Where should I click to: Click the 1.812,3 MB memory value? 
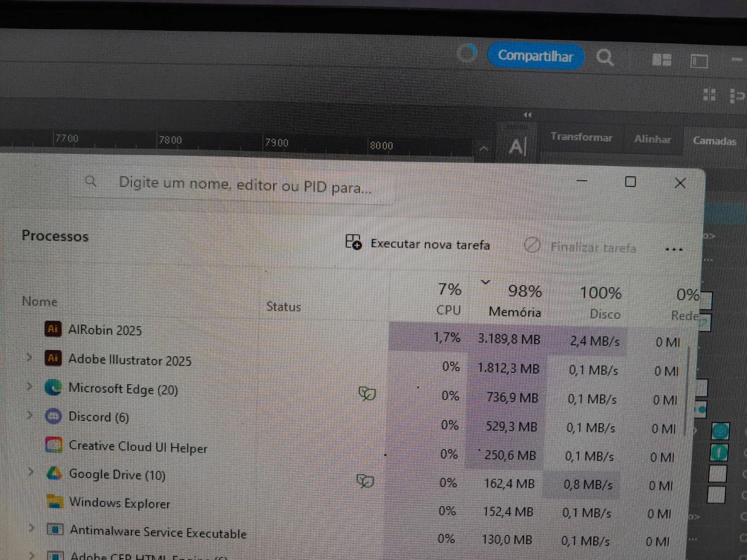(508, 369)
